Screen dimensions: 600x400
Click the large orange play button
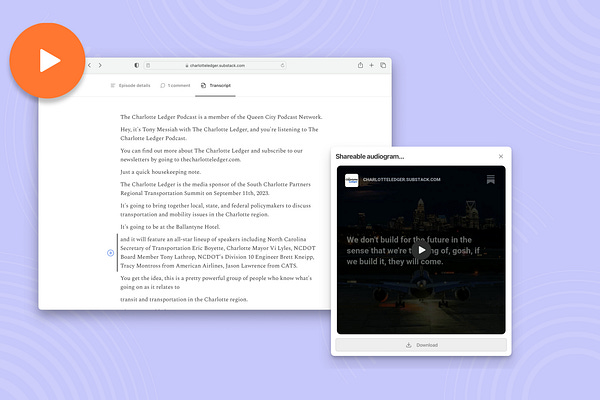click(47, 60)
